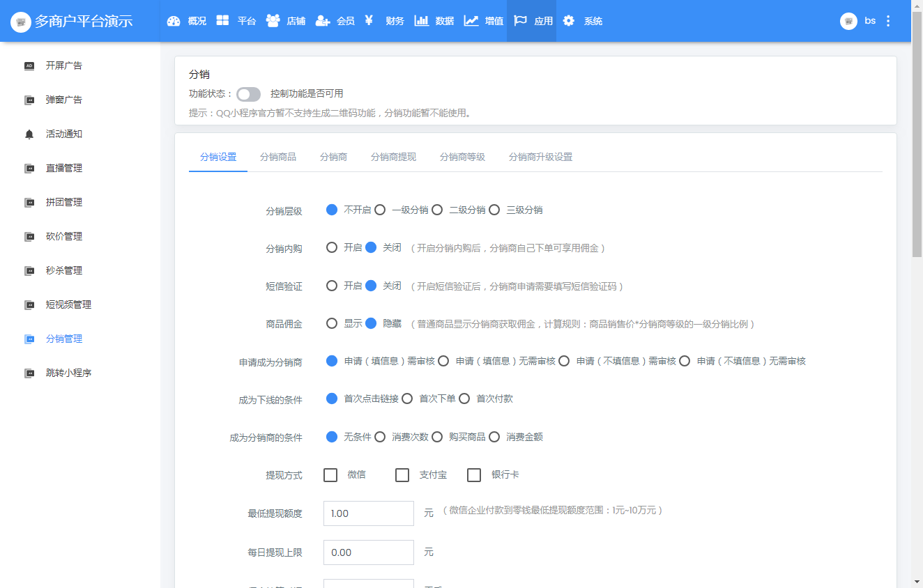Select 显示 for 商品佣金
The image size is (923, 588).
tap(332, 323)
